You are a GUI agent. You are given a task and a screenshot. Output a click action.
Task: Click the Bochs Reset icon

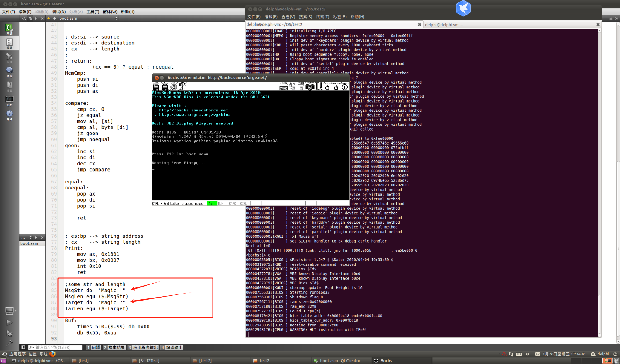click(327, 87)
